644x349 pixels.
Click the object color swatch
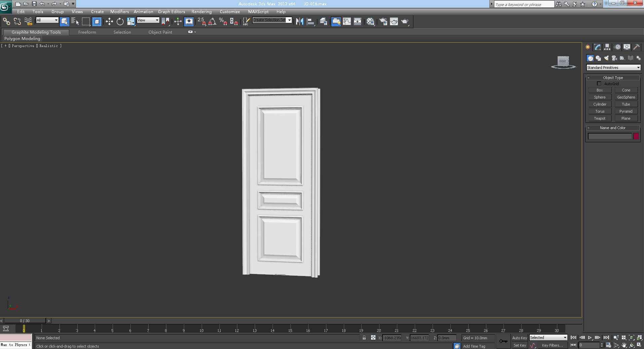pyautogui.click(x=636, y=136)
